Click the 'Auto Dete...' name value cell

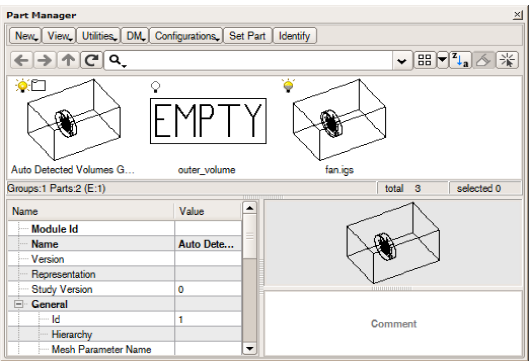pyautogui.click(x=208, y=244)
